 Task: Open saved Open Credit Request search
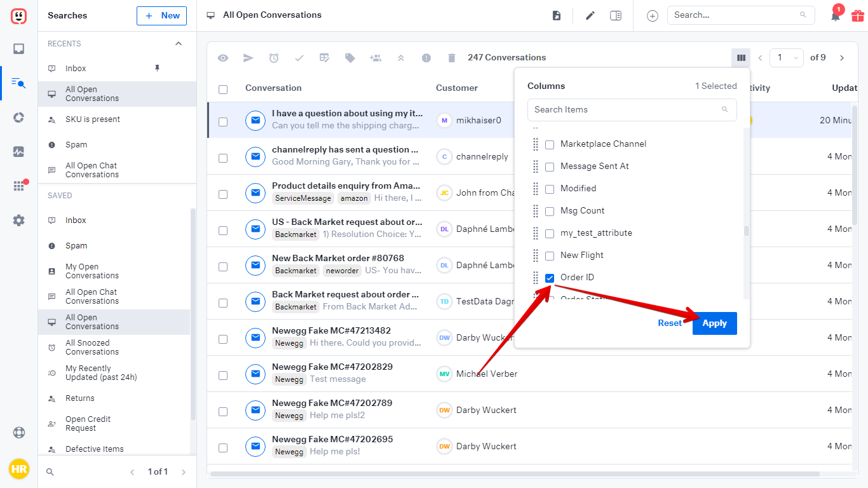pyautogui.click(x=114, y=424)
